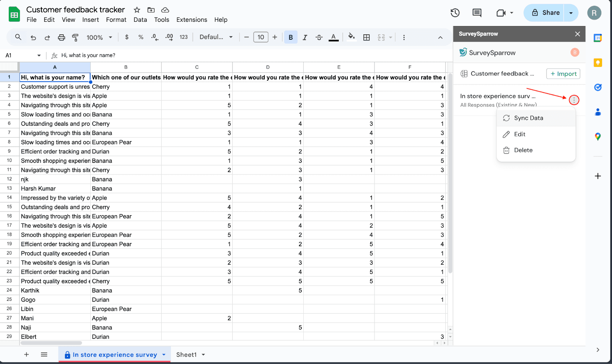This screenshot has height=364, width=612.
Task: Open the Extensions menu
Action: 192,20
